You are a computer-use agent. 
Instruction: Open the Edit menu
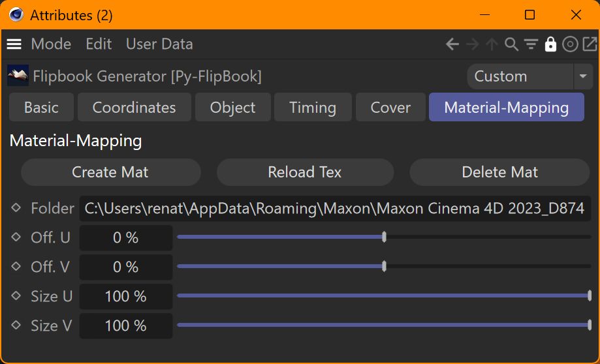pos(99,44)
